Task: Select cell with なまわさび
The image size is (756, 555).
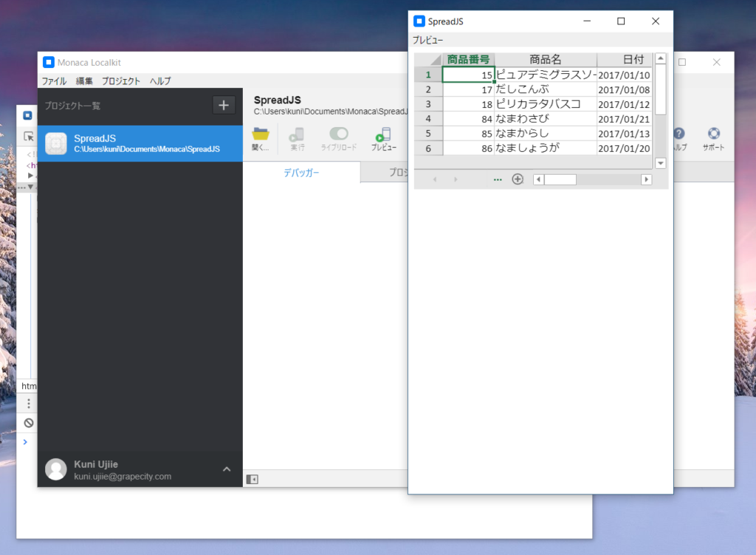Action: (546, 119)
